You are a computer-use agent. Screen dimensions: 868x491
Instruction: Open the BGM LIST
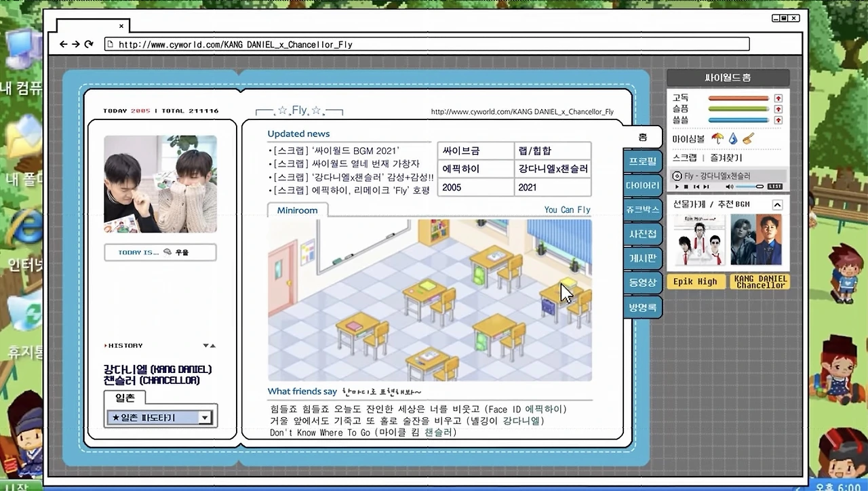click(x=774, y=186)
